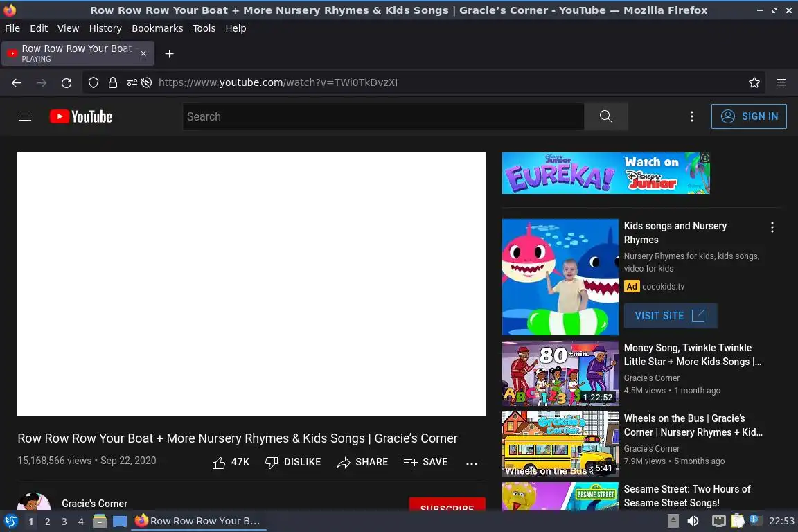798x532 pixels.
Task: Like the video with thumbs up
Action: pos(231,462)
